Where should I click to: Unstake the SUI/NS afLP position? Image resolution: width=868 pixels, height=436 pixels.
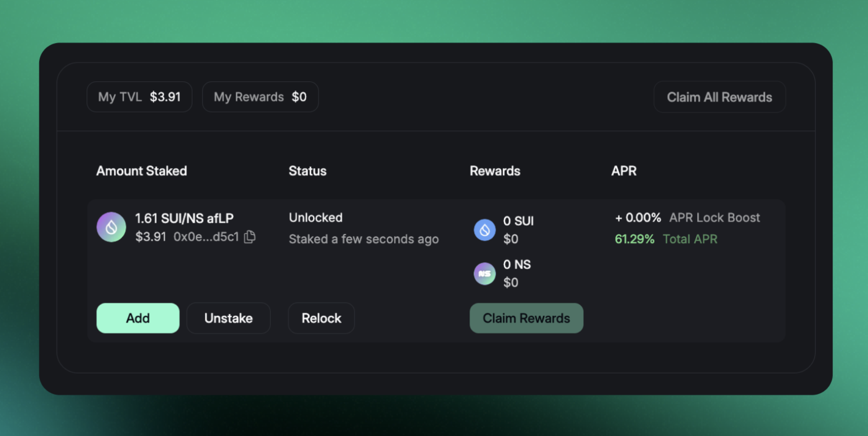tap(228, 318)
